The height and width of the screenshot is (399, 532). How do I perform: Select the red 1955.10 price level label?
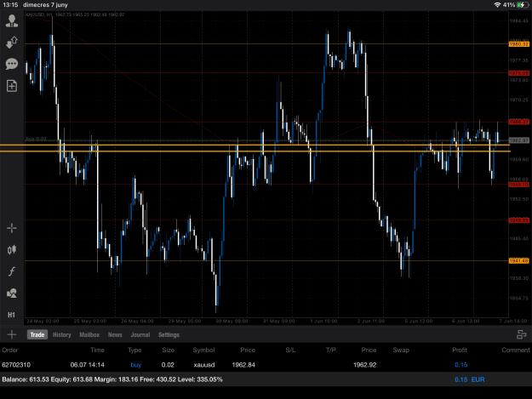click(x=518, y=184)
